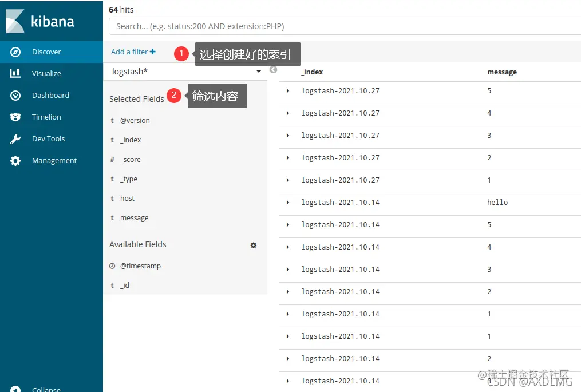Image resolution: width=581 pixels, height=392 pixels.
Task: Click the Available Fields heading
Action: coord(138,244)
